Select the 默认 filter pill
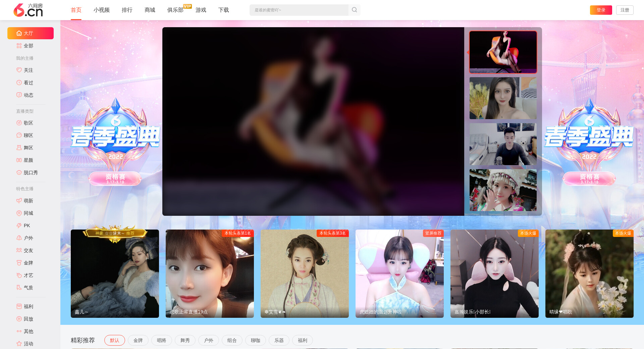Screen dimensions: 644x349 (x=114, y=340)
